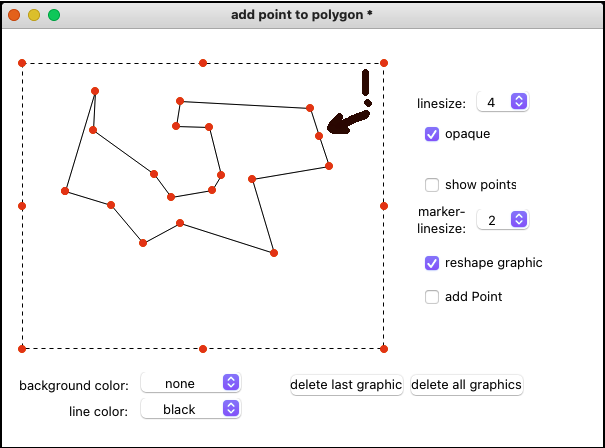Screen dimensions: 605x448
Task: Open the marker-linesize dropdown
Action: [502, 220]
